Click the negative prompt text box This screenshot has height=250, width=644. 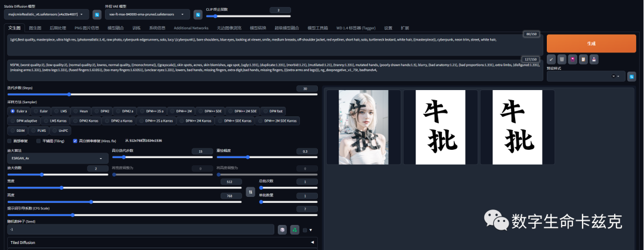pos(275,70)
